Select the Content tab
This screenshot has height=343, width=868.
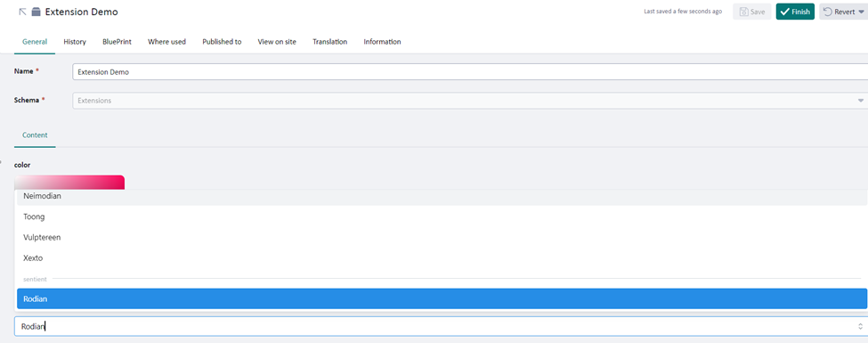(35, 135)
